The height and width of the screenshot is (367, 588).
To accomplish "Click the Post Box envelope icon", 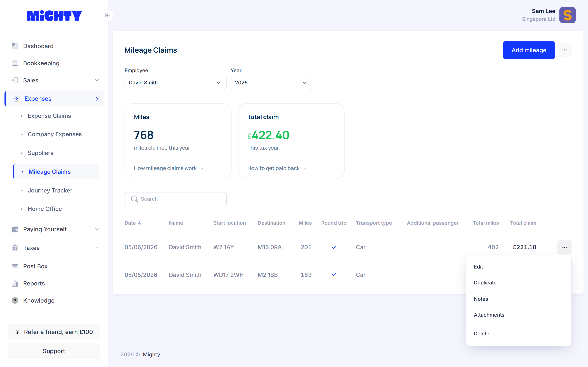I will pyautogui.click(x=15, y=266).
